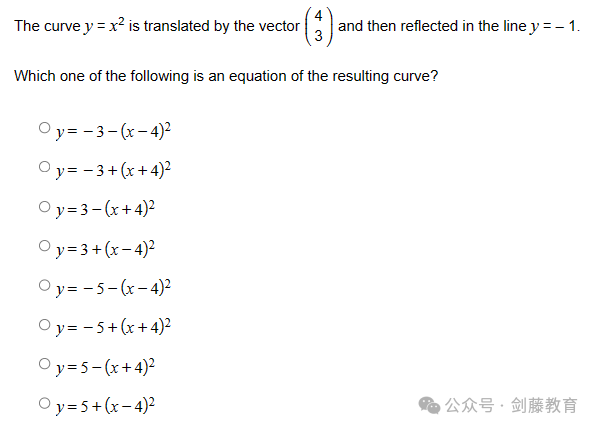Select last radio option y = 5 + (x − 4)²
Viewport: 597px width, 429px height.
coord(45,403)
